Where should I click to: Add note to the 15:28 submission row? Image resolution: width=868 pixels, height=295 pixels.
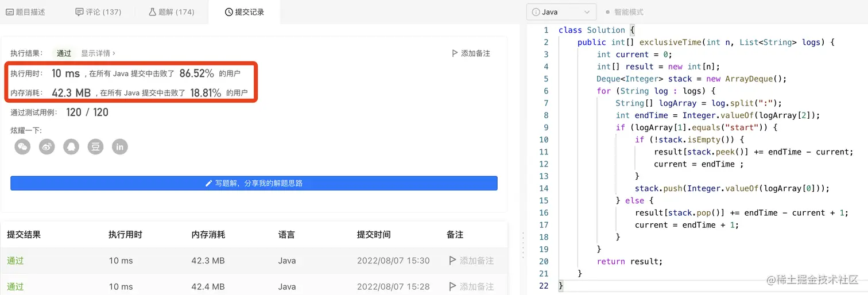click(x=471, y=286)
